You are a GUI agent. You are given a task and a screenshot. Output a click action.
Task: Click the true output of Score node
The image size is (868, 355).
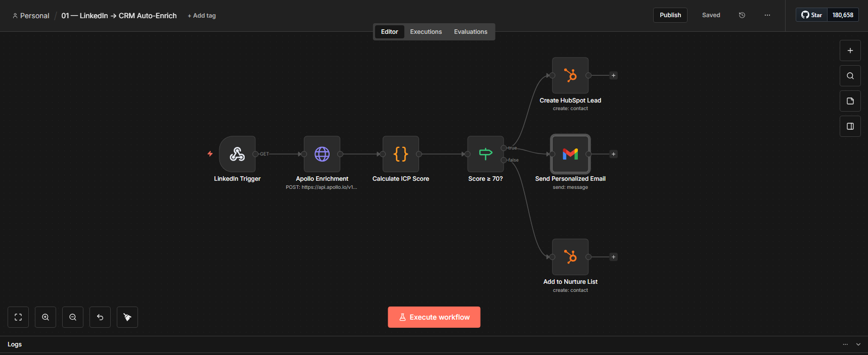coord(504,148)
